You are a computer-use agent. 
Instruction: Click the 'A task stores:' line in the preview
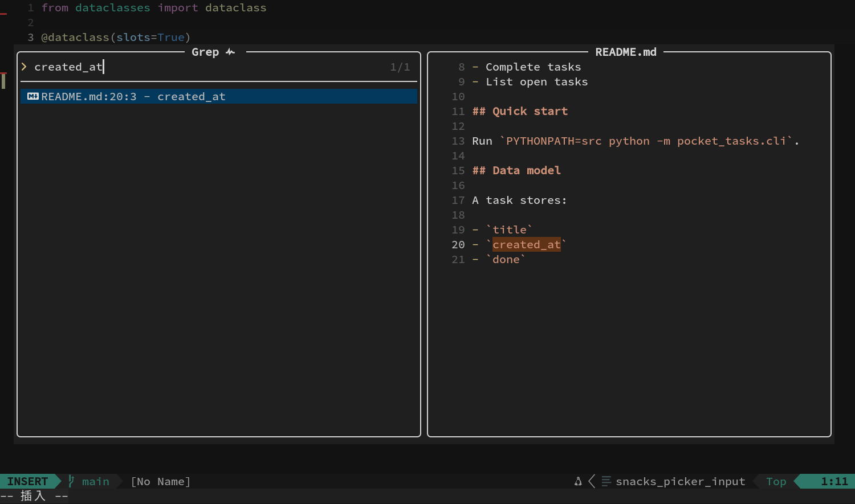click(519, 200)
